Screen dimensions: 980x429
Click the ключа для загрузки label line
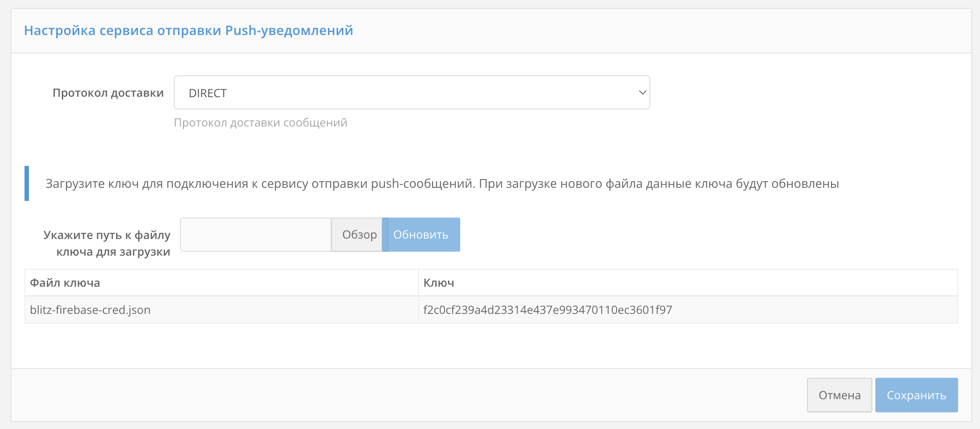tap(113, 252)
